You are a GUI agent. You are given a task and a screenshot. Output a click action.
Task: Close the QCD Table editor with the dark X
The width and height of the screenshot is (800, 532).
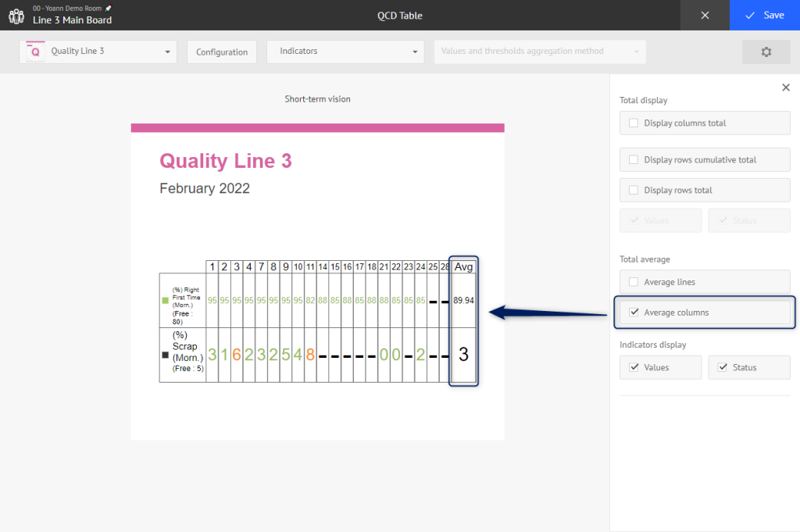[x=704, y=15]
